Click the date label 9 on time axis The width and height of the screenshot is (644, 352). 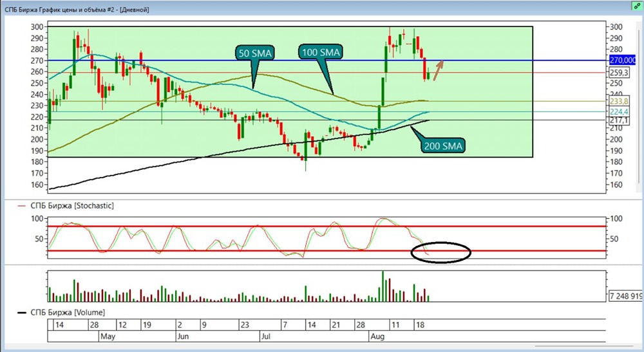[204, 325]
